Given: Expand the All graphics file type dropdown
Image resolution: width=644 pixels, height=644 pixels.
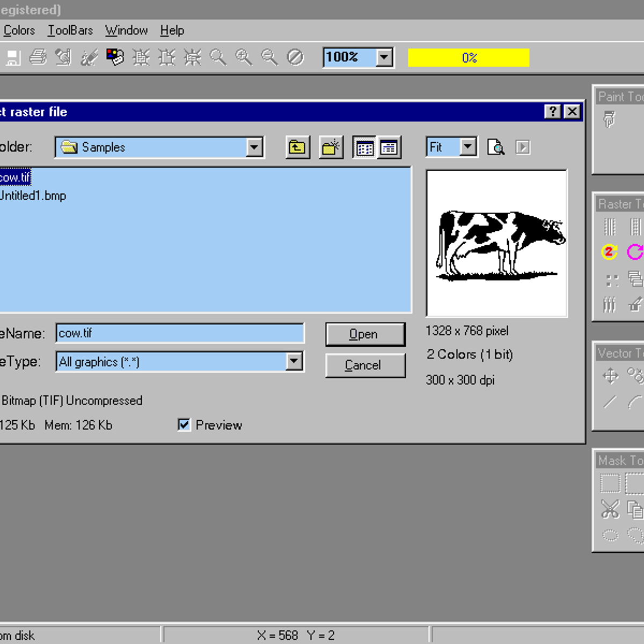Looking at the screenshot, I should tap(294, 361).
